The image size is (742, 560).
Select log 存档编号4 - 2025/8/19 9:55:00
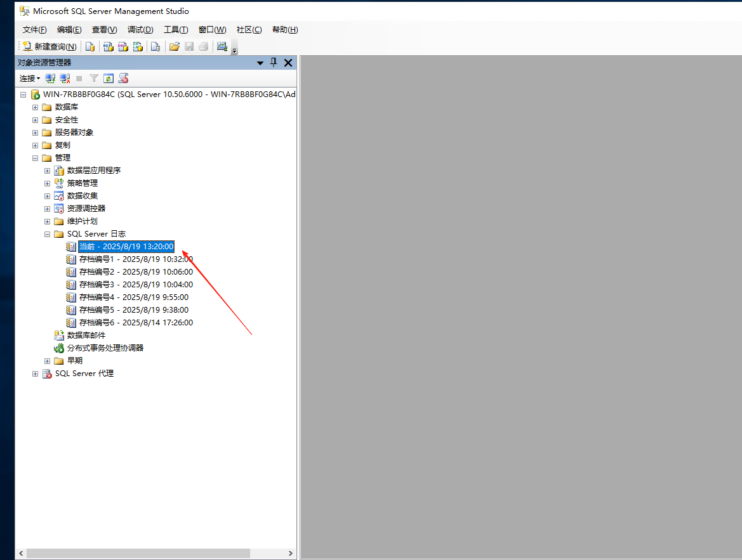point(134,297)
